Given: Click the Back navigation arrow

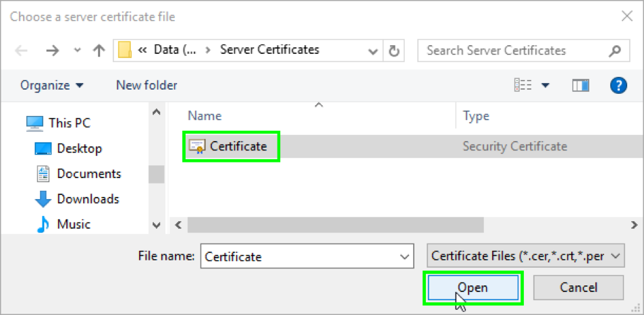Looking at the screenshot, I should click(22, 51).
